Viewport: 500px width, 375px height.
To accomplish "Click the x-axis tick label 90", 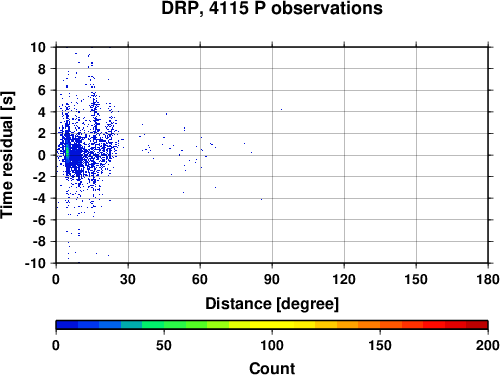I will click(x=272, y=279).
